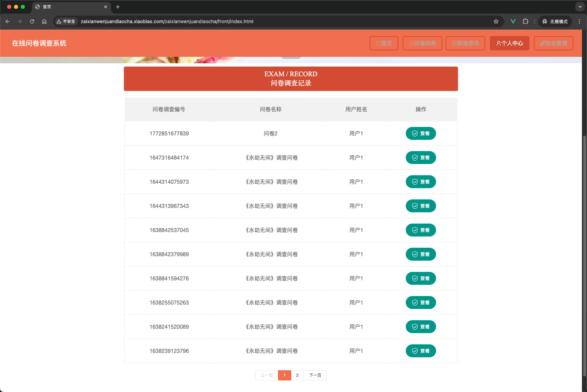Select 《永劫无间》调查问卷 in row 1644314075973
Screen dimensions: 587x392
pyautogui.click(x=271, y=182)
